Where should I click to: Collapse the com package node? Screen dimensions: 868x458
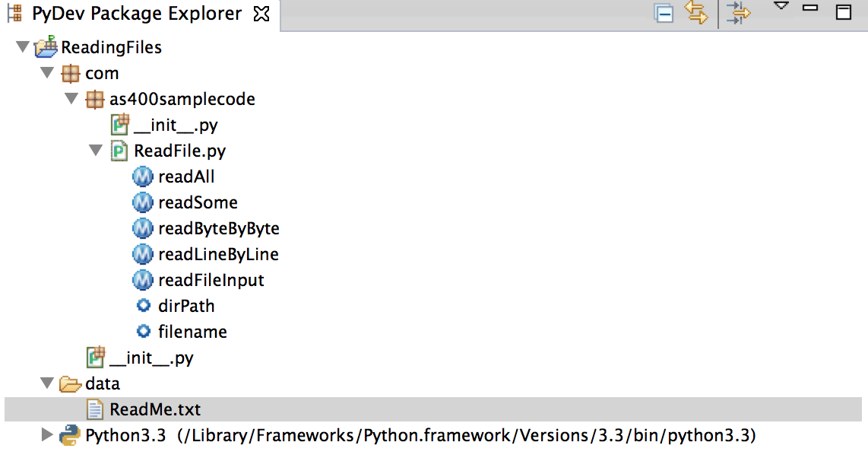click(x=47, y=73)
